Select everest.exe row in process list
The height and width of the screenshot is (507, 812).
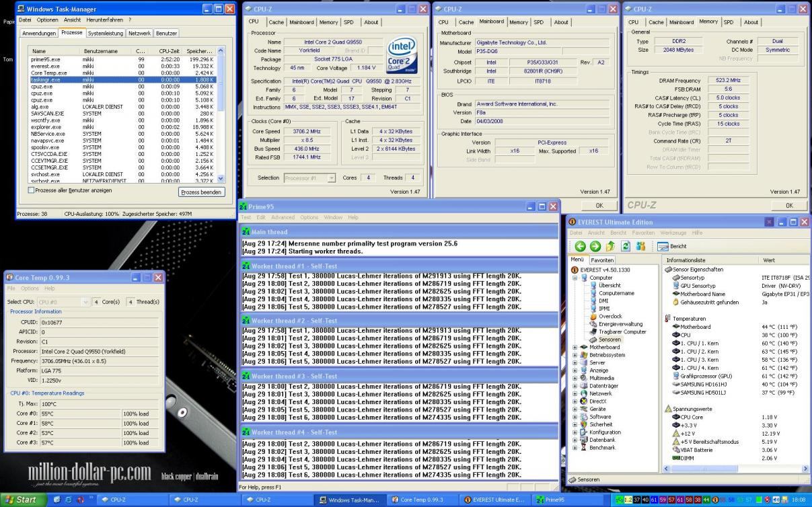123,66
